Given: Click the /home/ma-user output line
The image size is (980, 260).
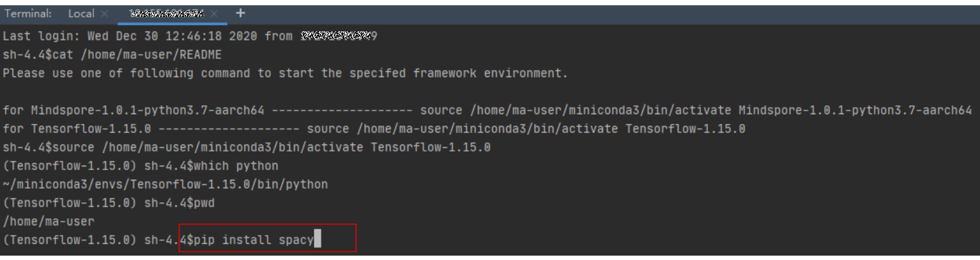Looking at the screenshot, I should (48, 221).
